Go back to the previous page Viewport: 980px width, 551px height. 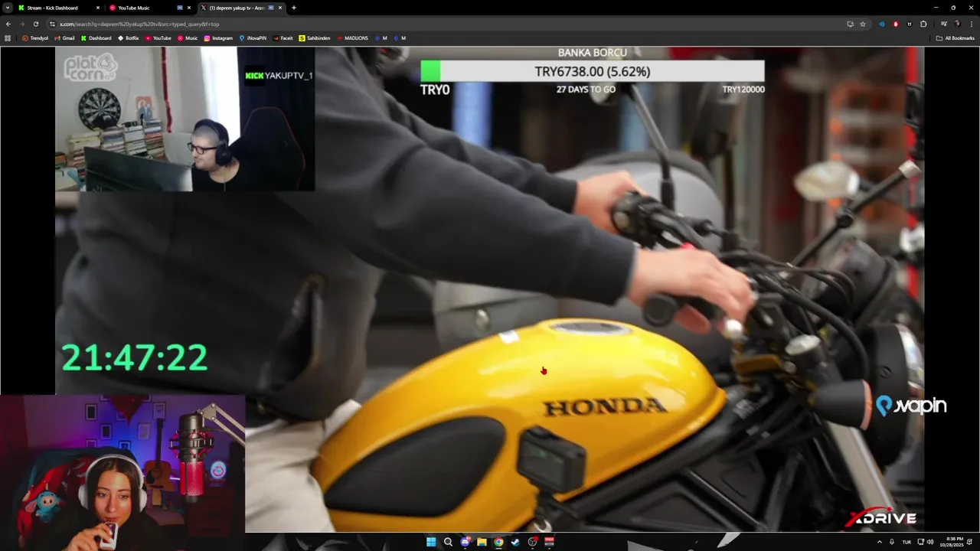(x=8, y=24)
